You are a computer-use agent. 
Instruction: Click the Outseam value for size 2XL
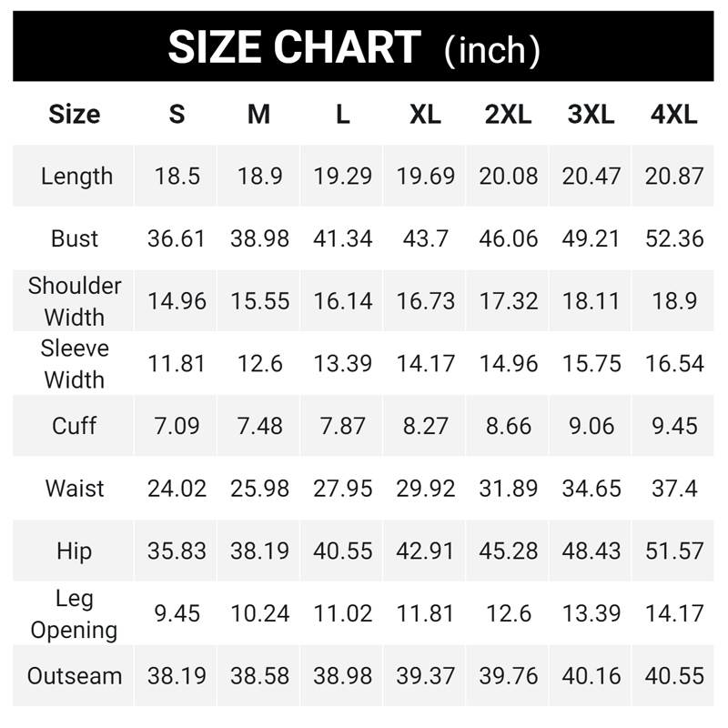click(508, 676)
